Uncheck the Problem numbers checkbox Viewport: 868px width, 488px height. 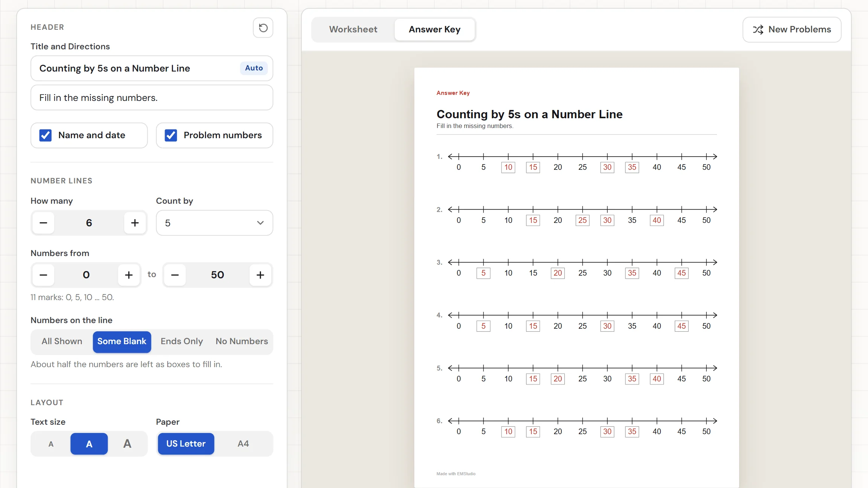[171, 135]
